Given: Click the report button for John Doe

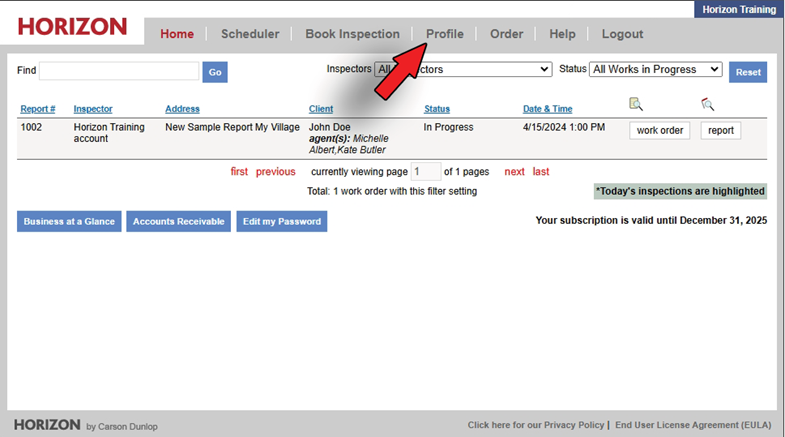Looking at the screenshot, I should click(x=720, y=131).
